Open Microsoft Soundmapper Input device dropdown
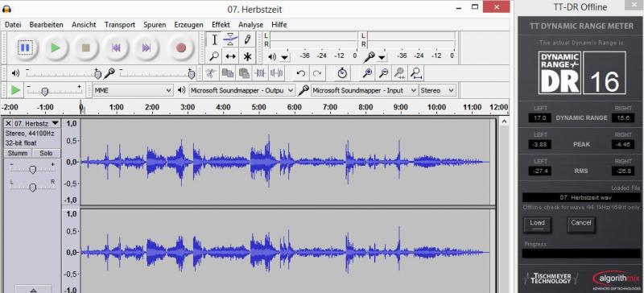Screen dimensions: 644x293 [x=365, y=90]
